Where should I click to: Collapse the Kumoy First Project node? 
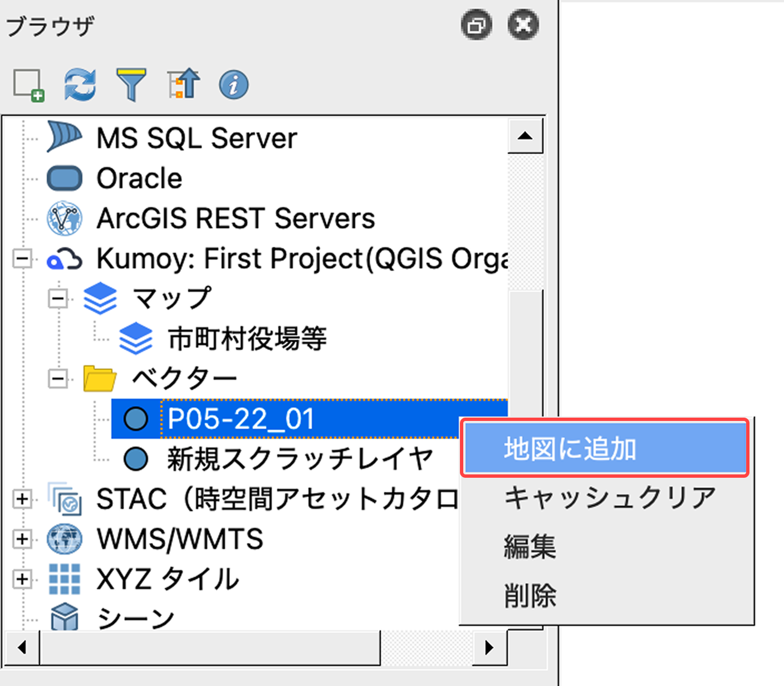click(x=22, y=259)
